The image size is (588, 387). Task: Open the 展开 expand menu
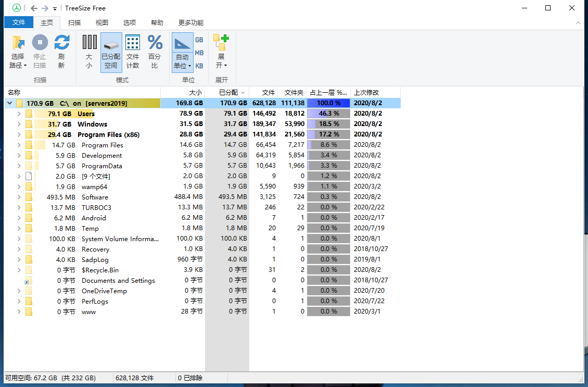coord(221,52)
